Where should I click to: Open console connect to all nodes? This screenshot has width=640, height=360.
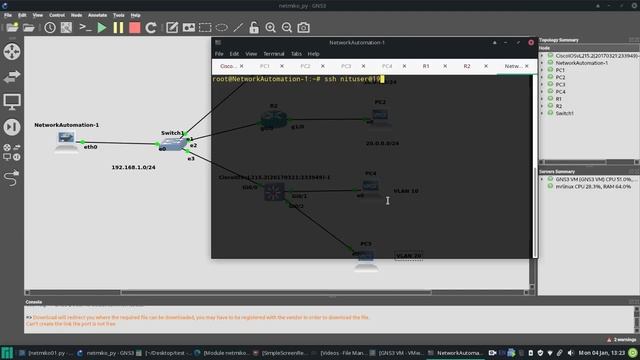point(85,27)
